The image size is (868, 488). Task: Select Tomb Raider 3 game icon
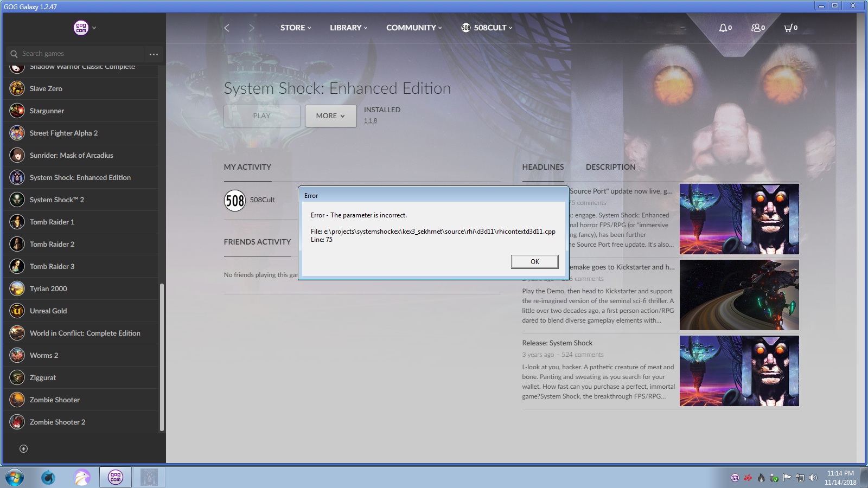click(17, 266)
